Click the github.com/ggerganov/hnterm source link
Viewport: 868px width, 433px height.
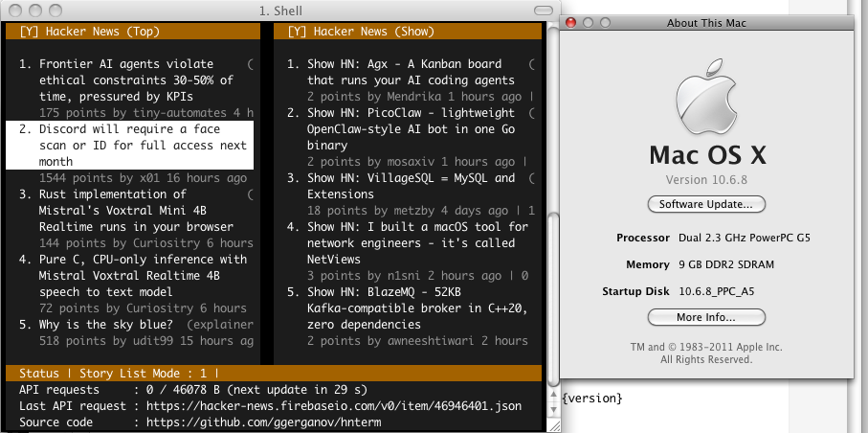[263, 422]
